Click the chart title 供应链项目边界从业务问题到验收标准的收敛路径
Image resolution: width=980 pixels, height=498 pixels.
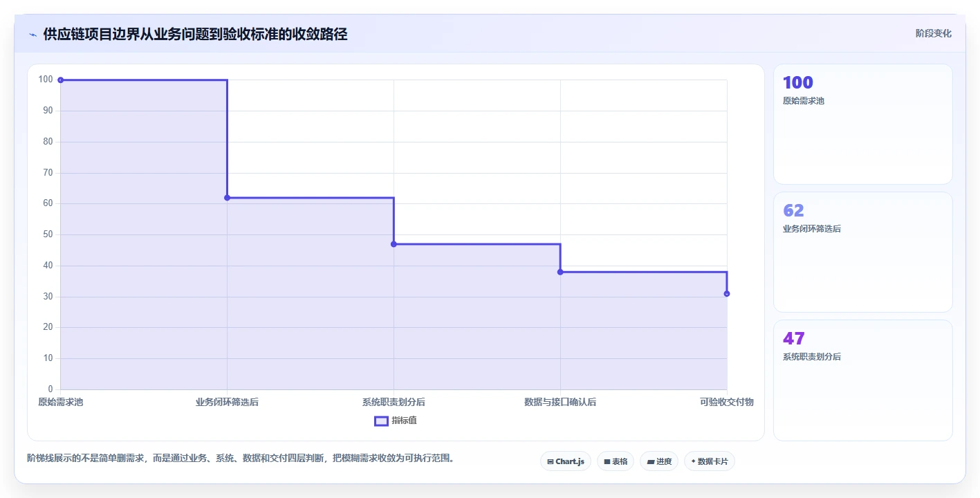(x=195, y=34)
